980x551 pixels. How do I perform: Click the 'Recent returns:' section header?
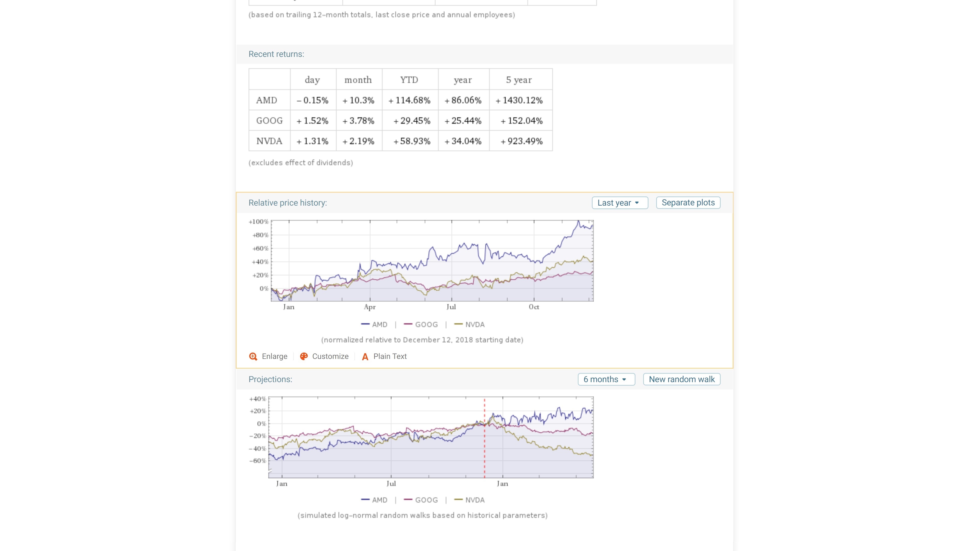(x=276, y=54)
